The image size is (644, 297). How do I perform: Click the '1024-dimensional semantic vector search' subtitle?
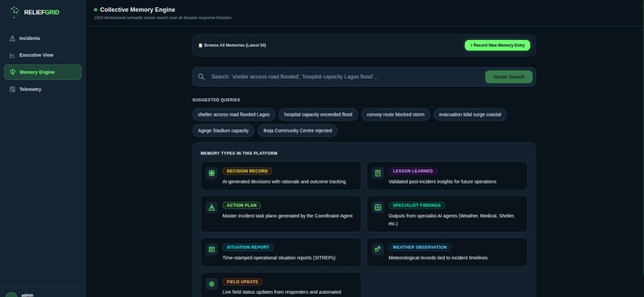(163, 18)
